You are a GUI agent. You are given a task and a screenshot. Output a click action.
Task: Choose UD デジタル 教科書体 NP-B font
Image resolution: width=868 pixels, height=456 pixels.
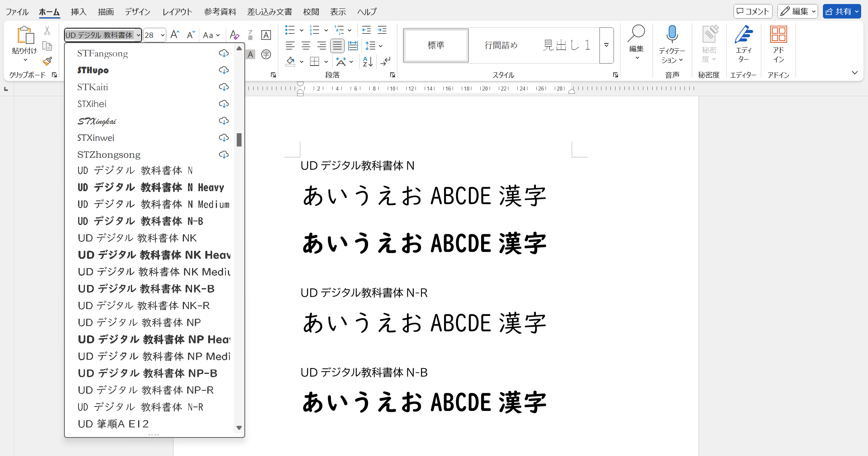pos(149,373)
